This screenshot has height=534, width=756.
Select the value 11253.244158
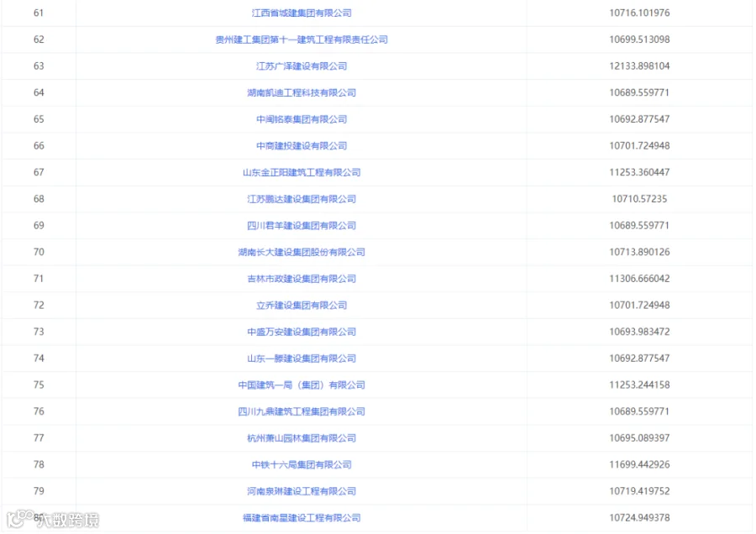tap(639, 385)
